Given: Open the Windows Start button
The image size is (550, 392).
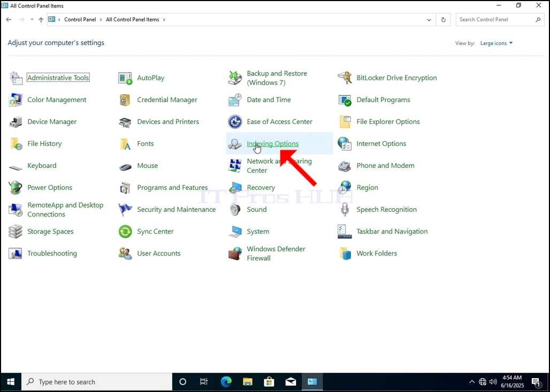Looking at the screenshot, I should (11, 382).
